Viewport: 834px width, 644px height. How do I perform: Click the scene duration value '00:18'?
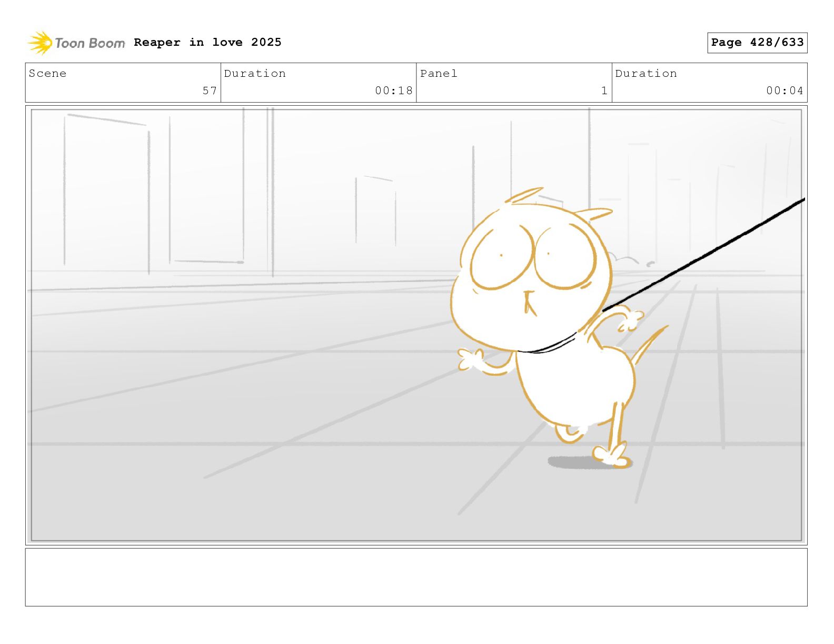(394, 90)
